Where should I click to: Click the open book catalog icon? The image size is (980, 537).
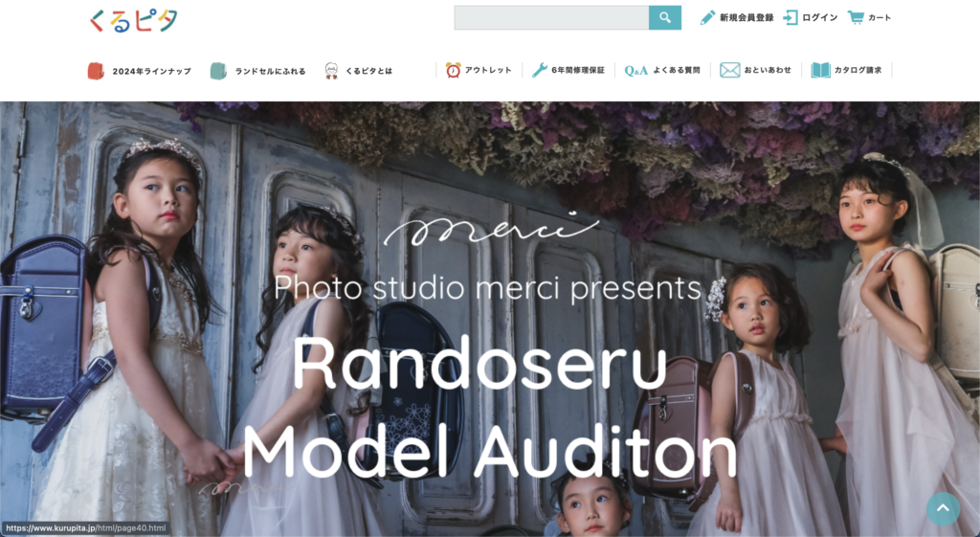click(820, 70)
